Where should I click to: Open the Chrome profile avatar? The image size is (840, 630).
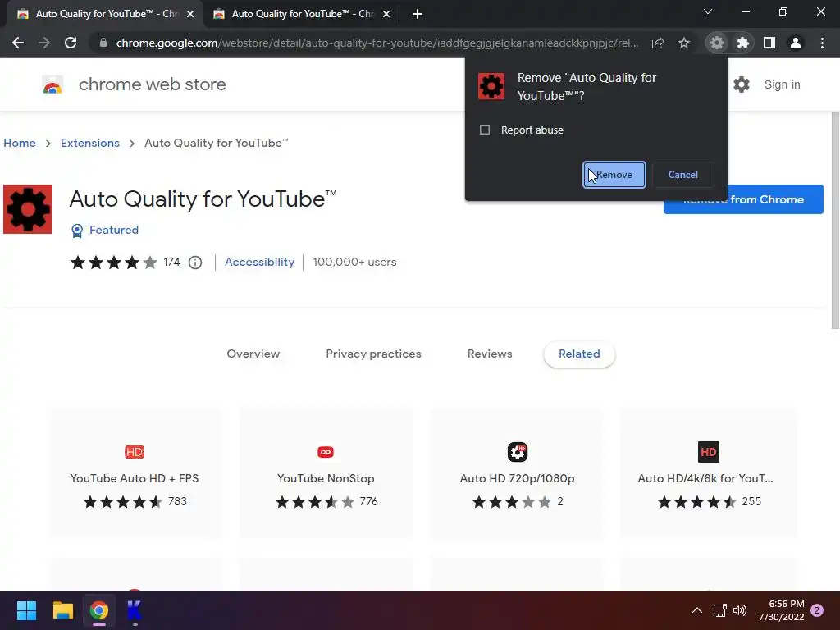(796, 43)
